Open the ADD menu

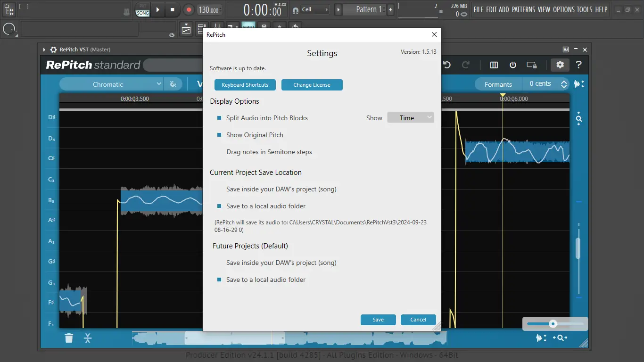click(504, 9)
